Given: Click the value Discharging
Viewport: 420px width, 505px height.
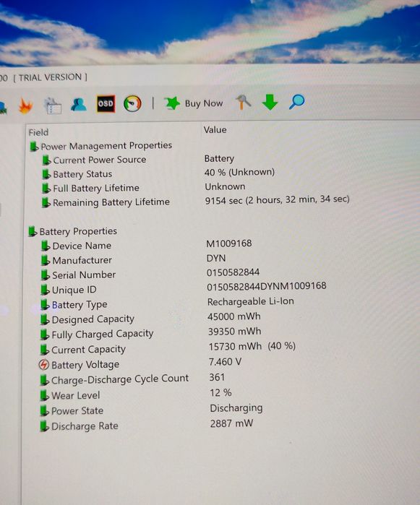Looking at the screenshot, I should pyautogui.click(x=236, y=408).
